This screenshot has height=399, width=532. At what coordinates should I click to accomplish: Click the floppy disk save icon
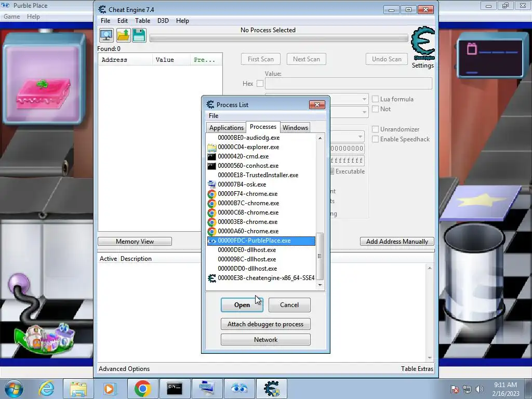139,36
